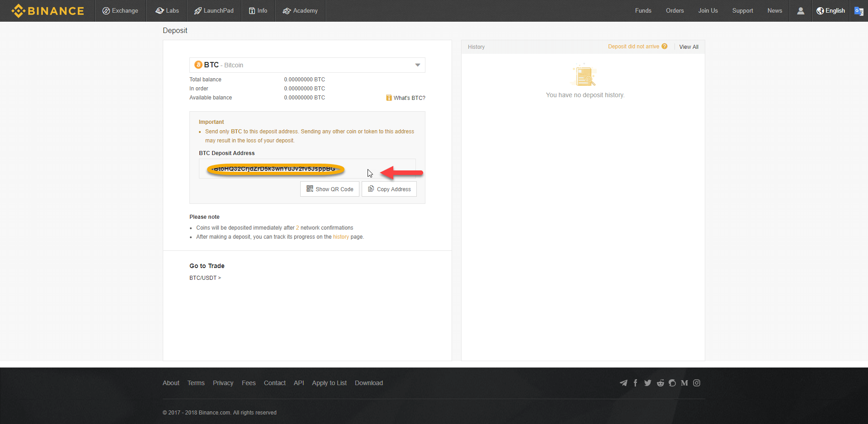The width and height of the screenshot is (868, 424).
Task: Open Binance Steemit icon
Action: [672, 383]
